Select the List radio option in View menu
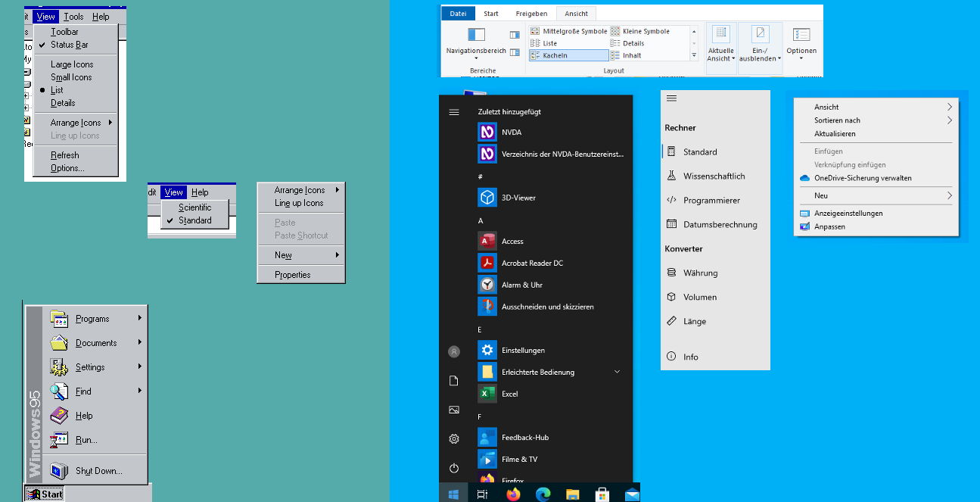The width and height of the screenshot is (980, 502). [76, 90]
